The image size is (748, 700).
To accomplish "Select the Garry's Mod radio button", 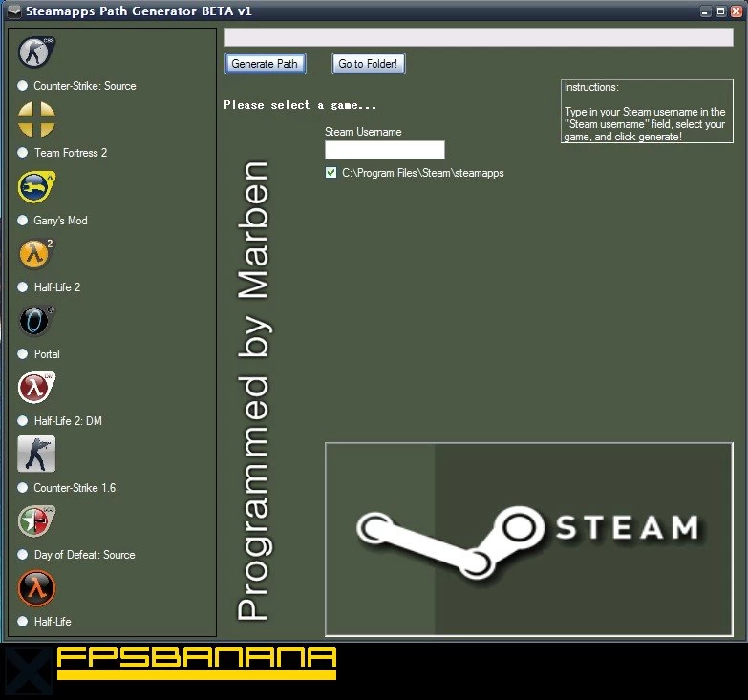I will pos(23,221).
